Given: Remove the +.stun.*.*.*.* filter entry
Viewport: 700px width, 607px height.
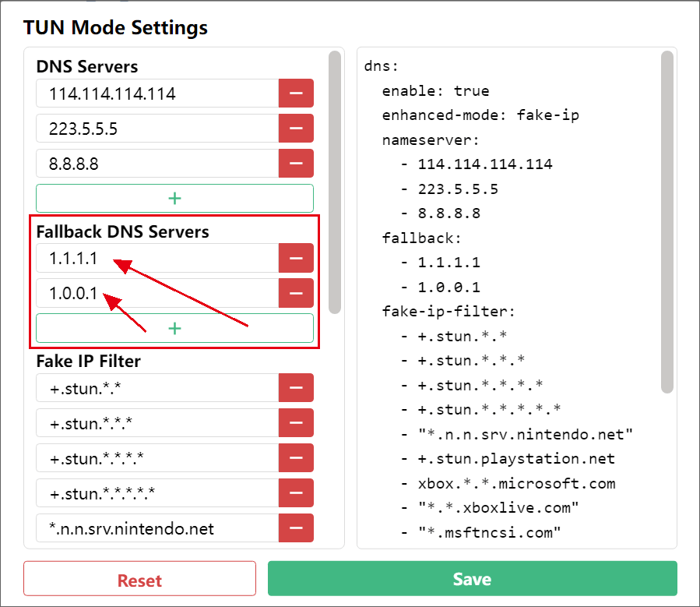Looking at the screenshot, I should [x=296, y=457].
